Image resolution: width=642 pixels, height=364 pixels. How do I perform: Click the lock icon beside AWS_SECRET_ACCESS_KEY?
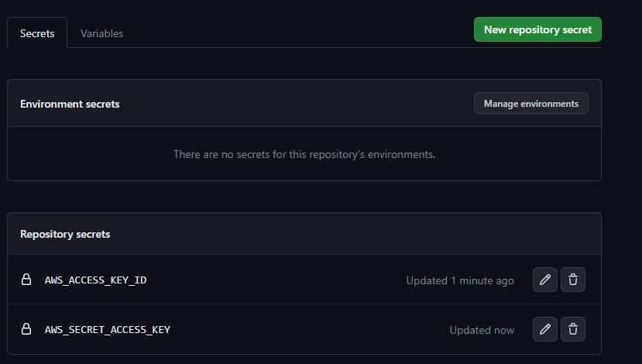[x=26, y=329]
